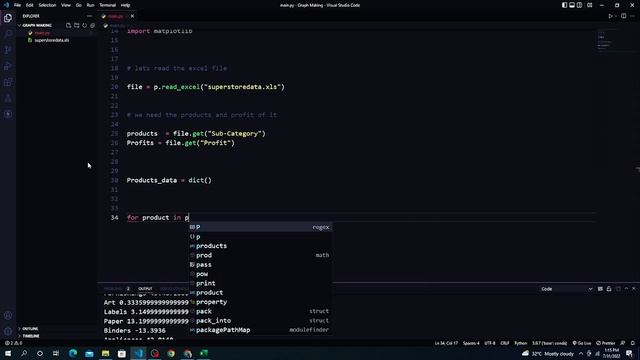640x360 pixels.
Task: Click the Go Live server button
Action: (x=582, y=343)
